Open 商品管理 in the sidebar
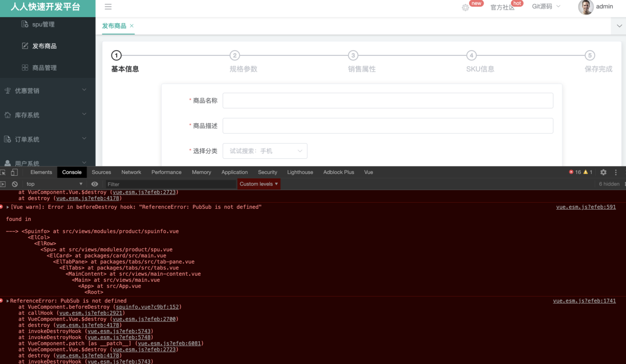The image size is (626, 364). 44,68
